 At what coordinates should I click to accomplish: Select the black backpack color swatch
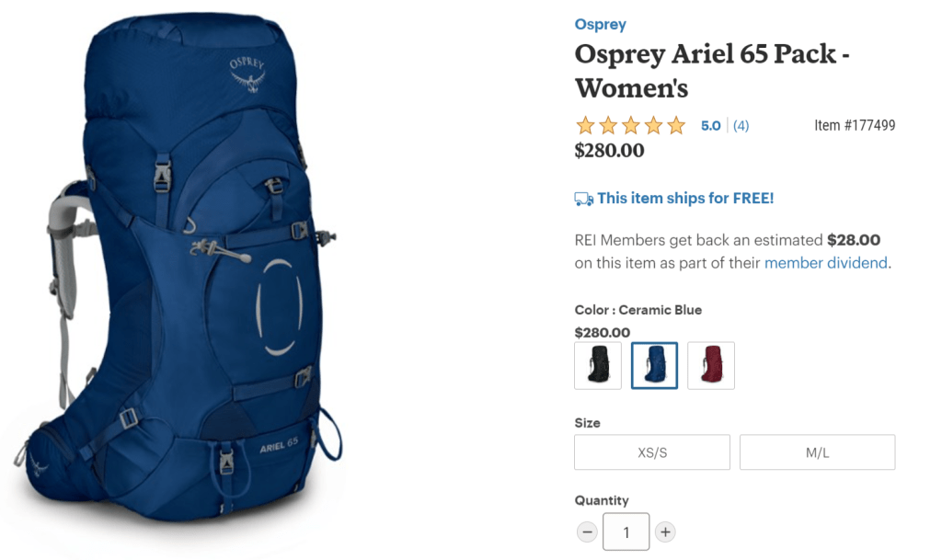click(598, 366)
